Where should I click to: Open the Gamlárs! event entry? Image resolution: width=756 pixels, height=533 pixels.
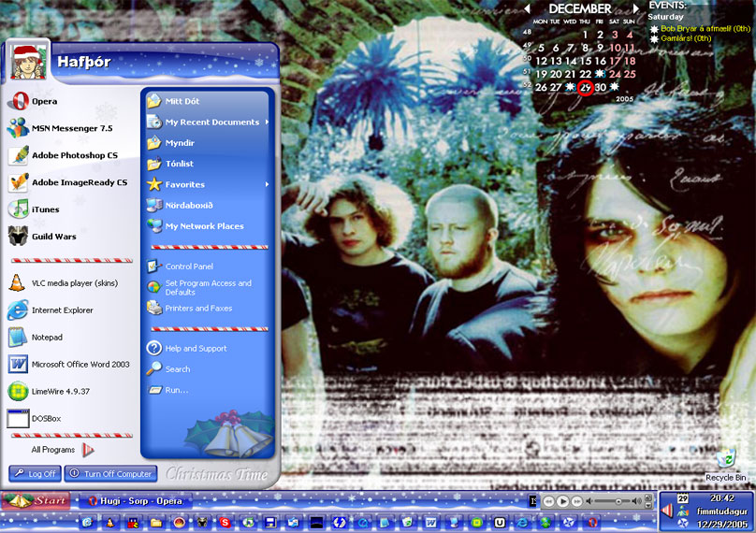point(681,38)
